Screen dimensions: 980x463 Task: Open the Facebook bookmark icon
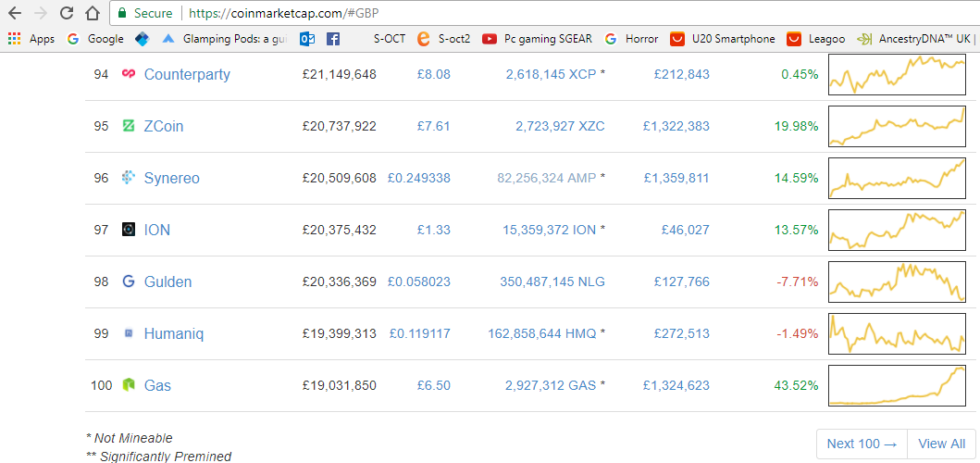[x=332, y=39]
